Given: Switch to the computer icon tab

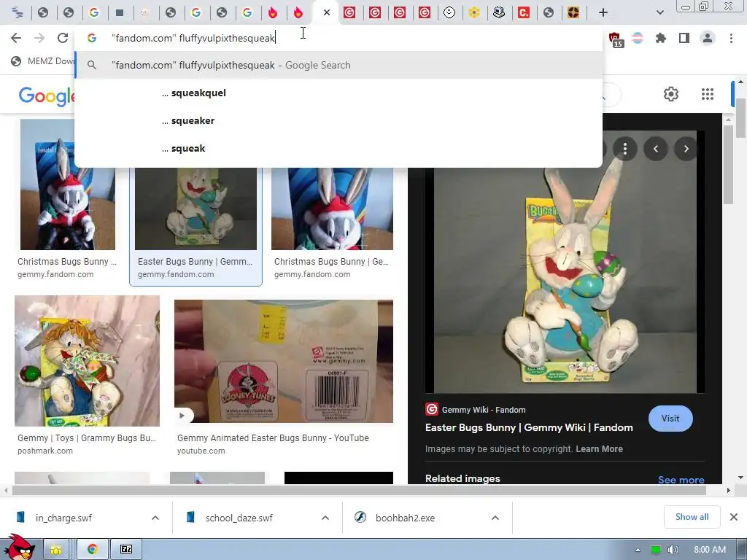Looking at the screenshot, I should (x=499, y=13).
